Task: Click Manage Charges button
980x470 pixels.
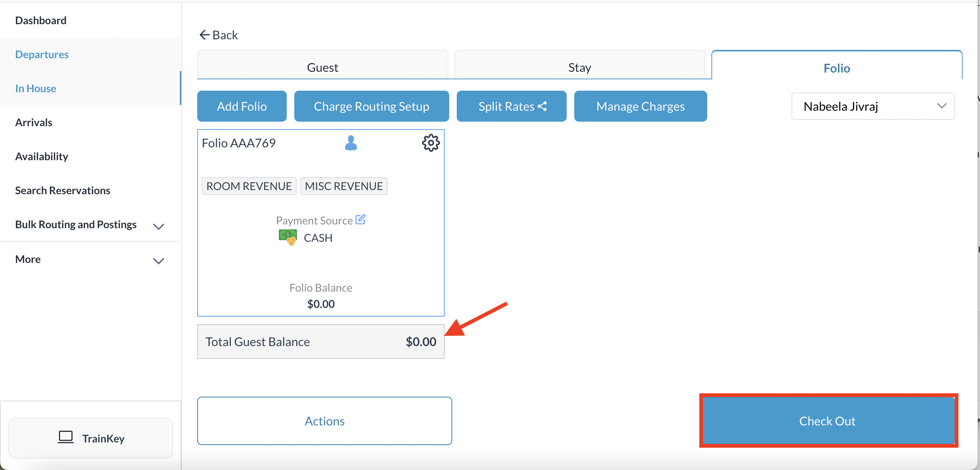Action: pyautogui.click(x=640, y=106)
